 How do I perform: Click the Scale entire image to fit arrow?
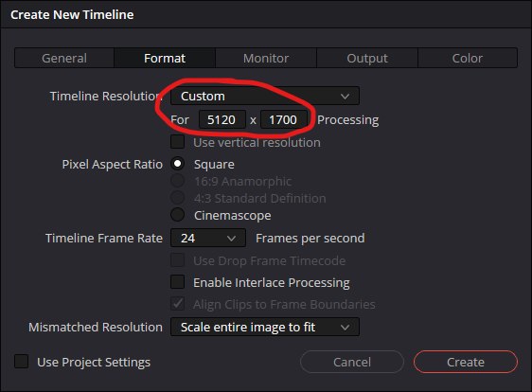point(345,328)
